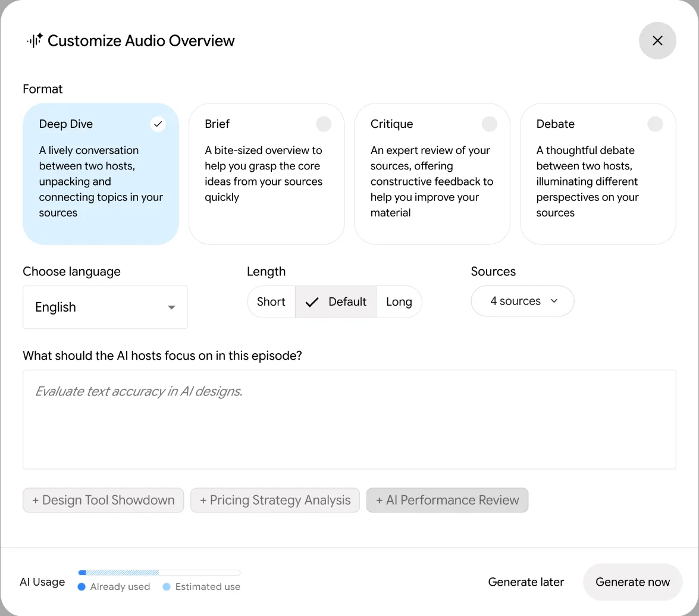Viewport: 699px width, 616px height.
Task: Click the Deep Dive checkmark indicator
Action: (158, 124)
